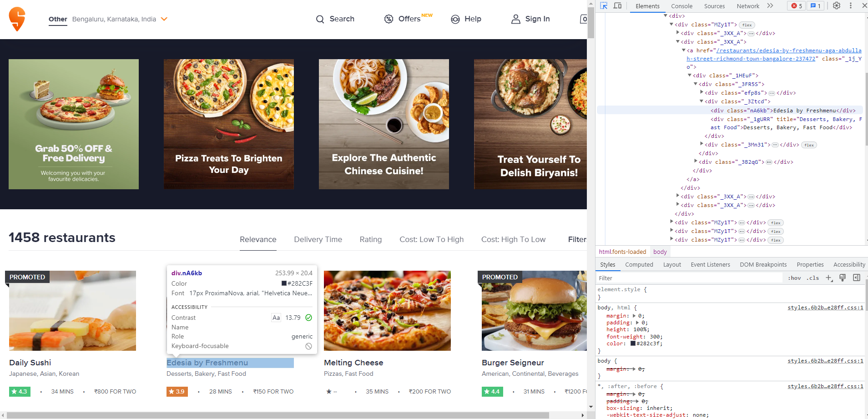The width and height of the screenshot is (868, 419).
Task: Sort restaurants by Delivery Time
Action: pos(318,239)
